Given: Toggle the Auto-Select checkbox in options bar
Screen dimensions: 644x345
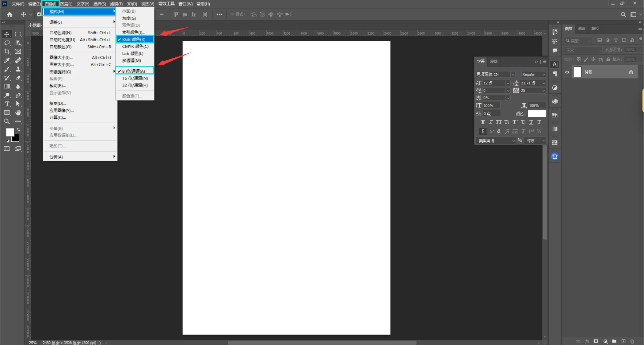Looking at the screenshot, I should 39,15.
